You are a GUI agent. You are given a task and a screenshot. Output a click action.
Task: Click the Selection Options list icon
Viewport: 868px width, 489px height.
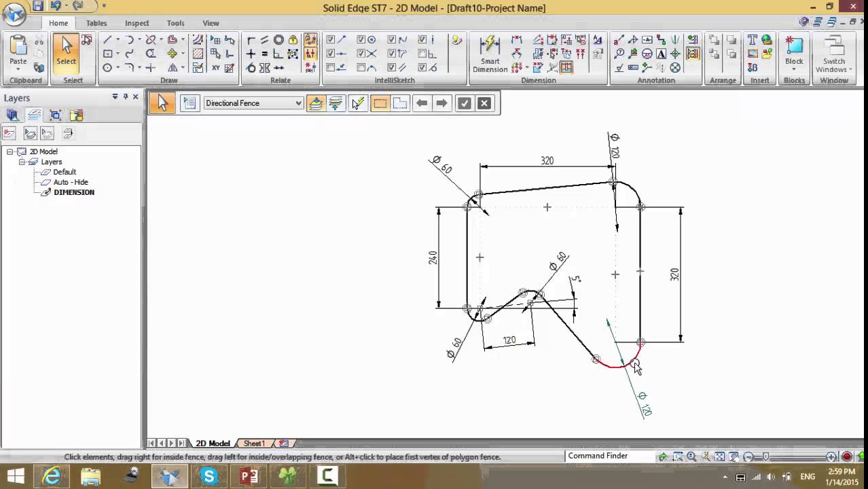coord(189,103)
